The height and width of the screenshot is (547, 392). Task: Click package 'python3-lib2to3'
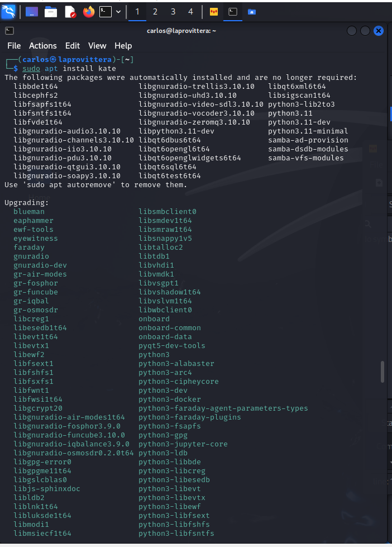click(x=302, y=104)
